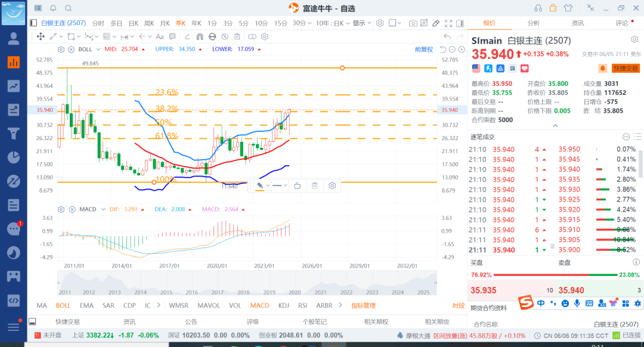
Task: Open the chart layout square dropdown
Action: (395, 23)
